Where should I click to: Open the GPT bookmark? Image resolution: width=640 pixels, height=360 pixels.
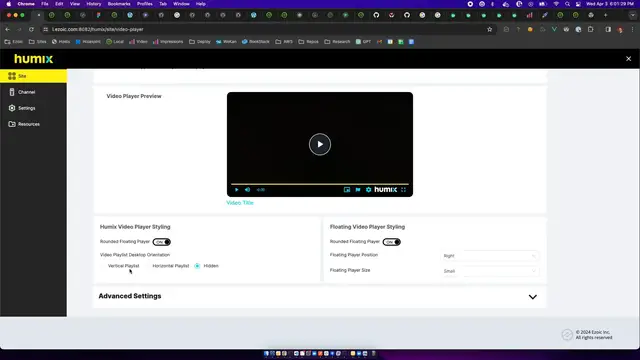point(363,42)
